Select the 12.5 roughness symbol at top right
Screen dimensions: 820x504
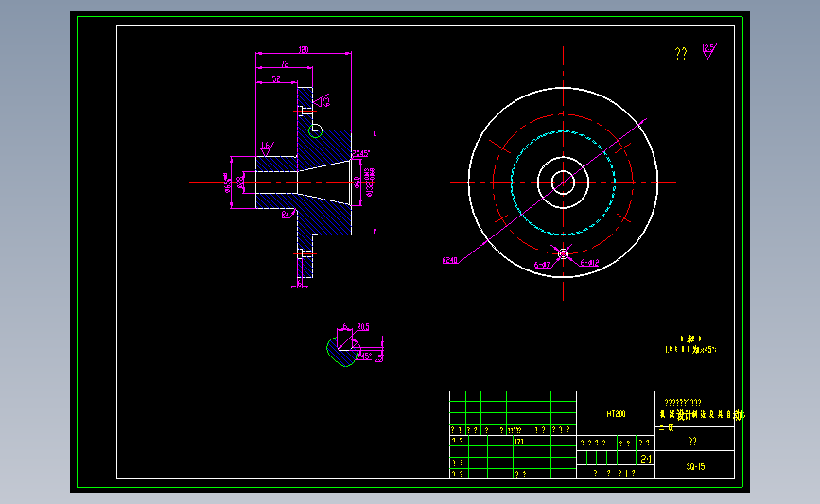point(709,51)
